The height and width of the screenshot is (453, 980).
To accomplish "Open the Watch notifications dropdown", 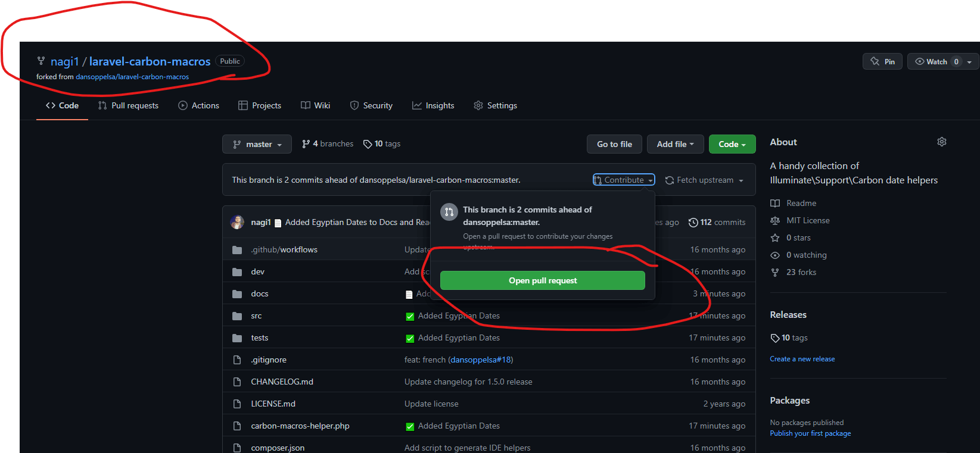I will pos(943,61).
